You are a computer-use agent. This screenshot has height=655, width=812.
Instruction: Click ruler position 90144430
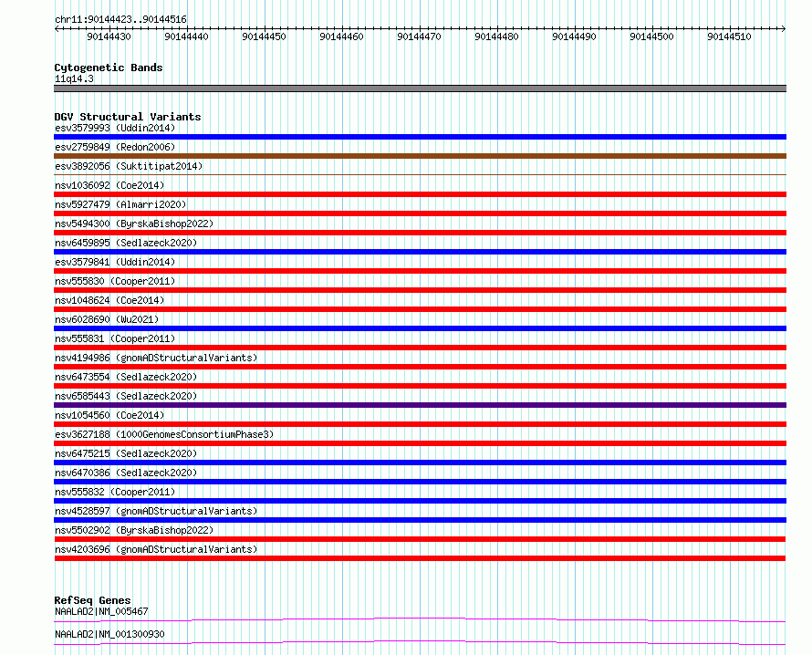click(109, 36)
